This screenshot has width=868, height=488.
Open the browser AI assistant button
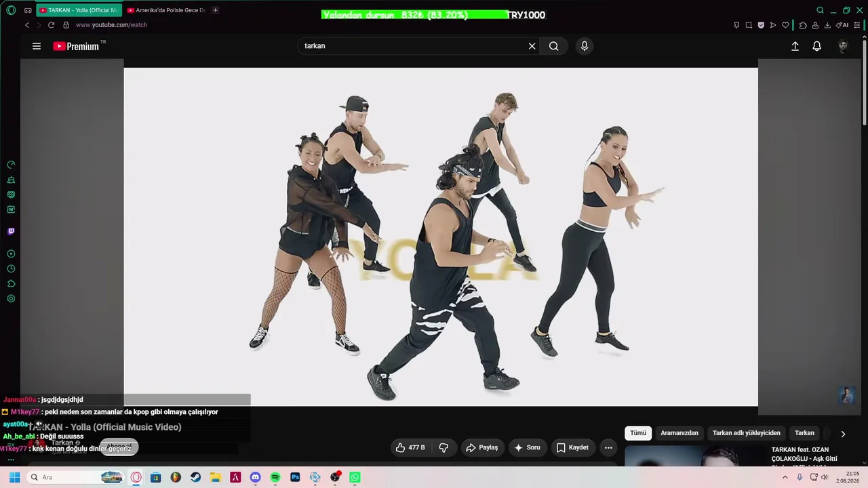(x=842, y=25)
